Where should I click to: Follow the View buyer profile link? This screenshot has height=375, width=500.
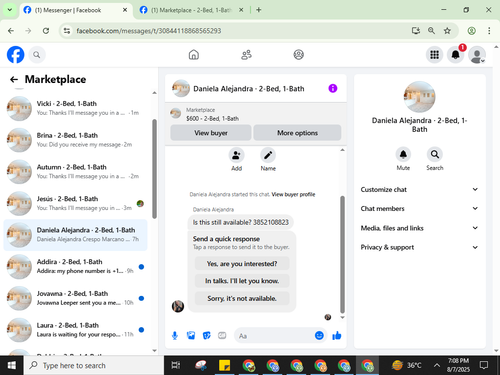tap(293, 194)
